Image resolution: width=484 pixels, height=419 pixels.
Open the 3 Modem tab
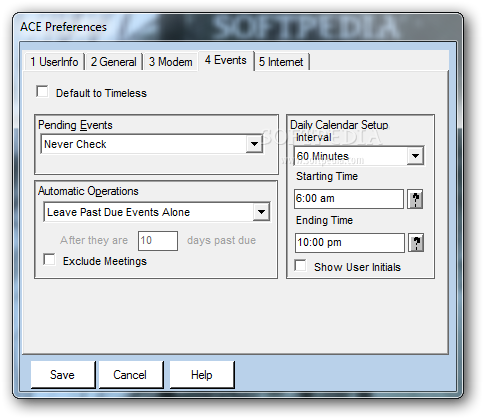click(171, 62)
